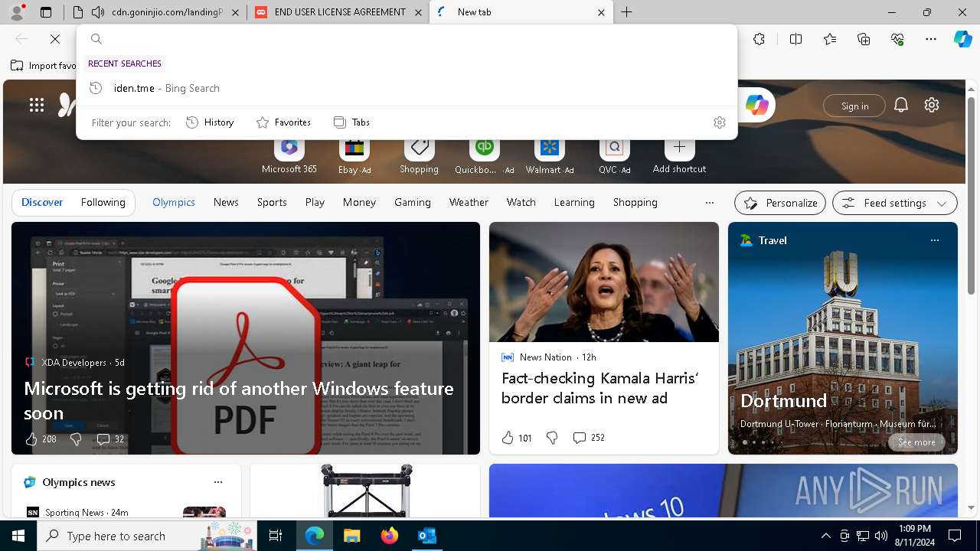Open Favorites star toolbar icon
This screenshot has width=980, height=551.
coord(830,39)
